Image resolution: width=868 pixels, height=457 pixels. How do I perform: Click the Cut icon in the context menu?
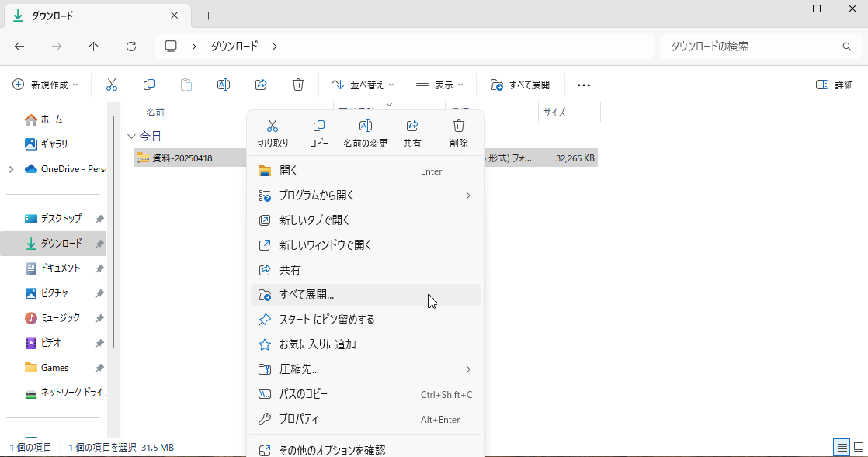(273, 126)
